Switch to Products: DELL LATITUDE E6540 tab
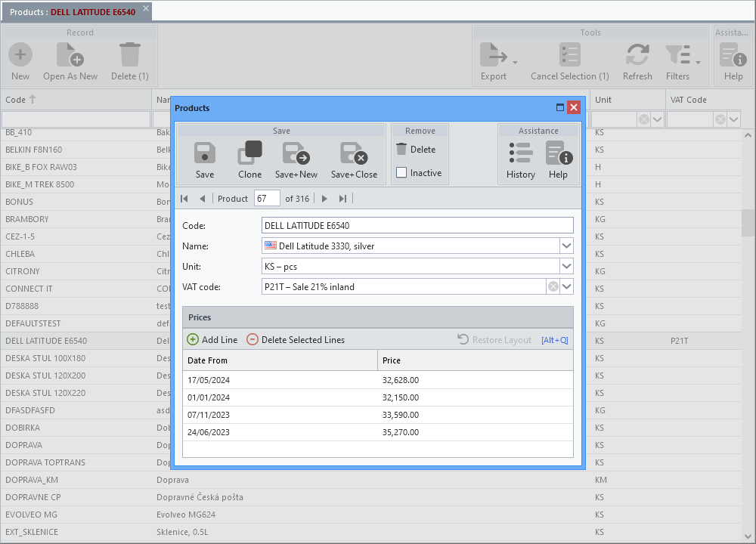Image resolution: width=756 pixels, height=544 pixels. click(x=73, y=12)
